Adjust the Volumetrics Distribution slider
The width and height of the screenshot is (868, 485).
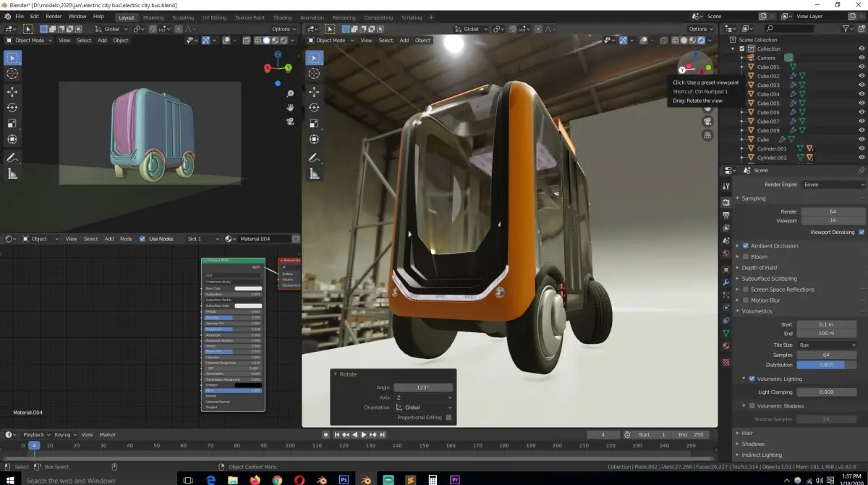tap(827, 365)
